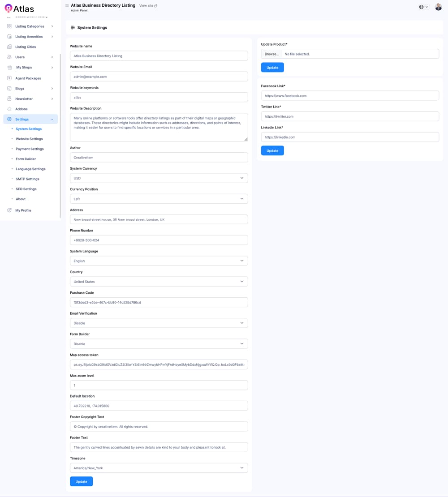The image size is (448, 497).
Task: Open the Currency Position dropdown
Action: pos(159,199)
